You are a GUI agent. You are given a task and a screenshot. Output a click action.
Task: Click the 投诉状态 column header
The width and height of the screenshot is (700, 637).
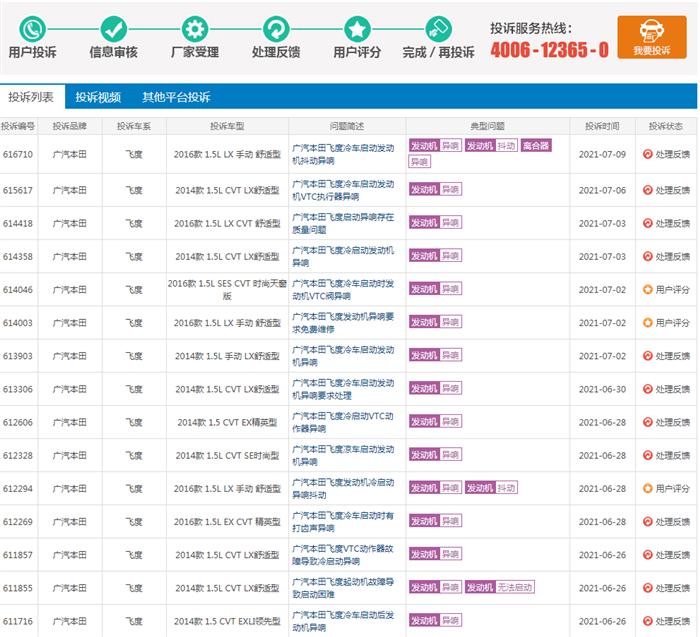666,126
